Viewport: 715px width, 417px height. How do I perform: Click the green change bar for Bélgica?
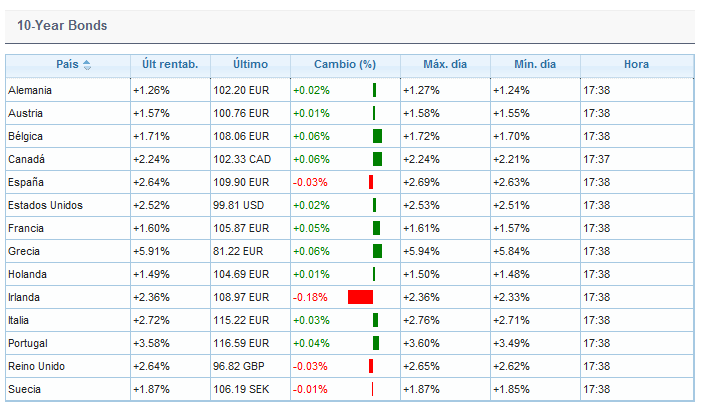(377, 136)
